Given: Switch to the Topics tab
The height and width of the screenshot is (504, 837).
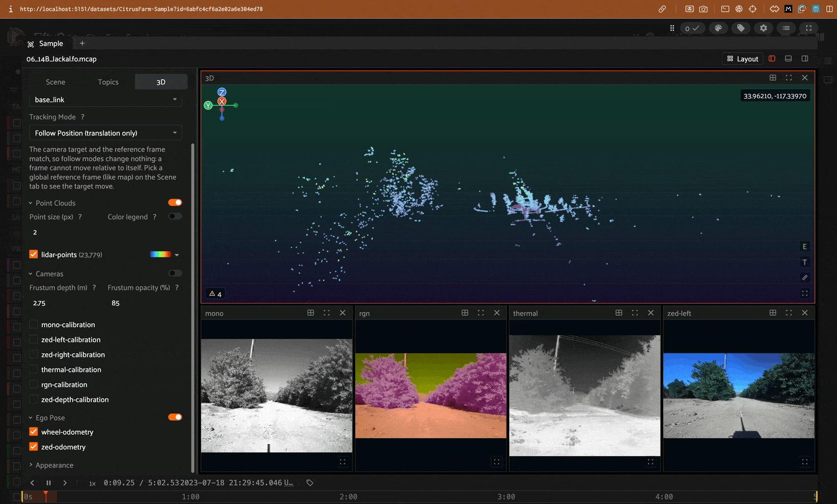Looking at the screenshot, I should point(108,82).
